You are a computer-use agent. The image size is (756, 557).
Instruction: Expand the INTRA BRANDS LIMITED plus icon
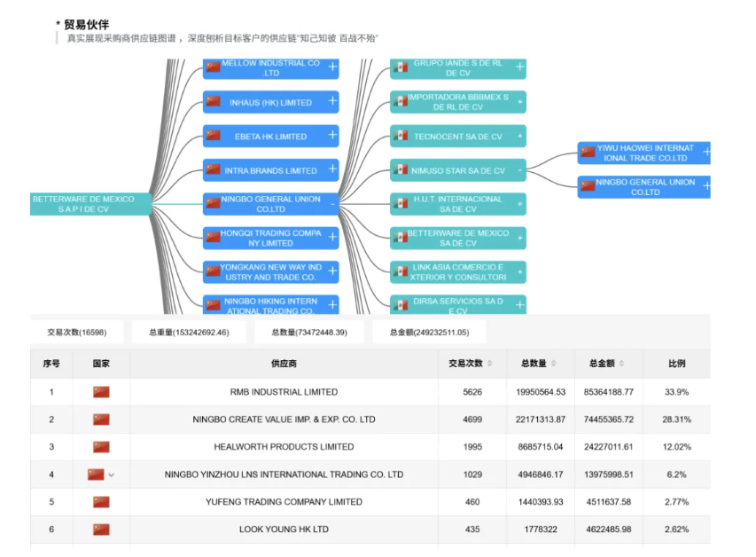click(x=332, y=169)
